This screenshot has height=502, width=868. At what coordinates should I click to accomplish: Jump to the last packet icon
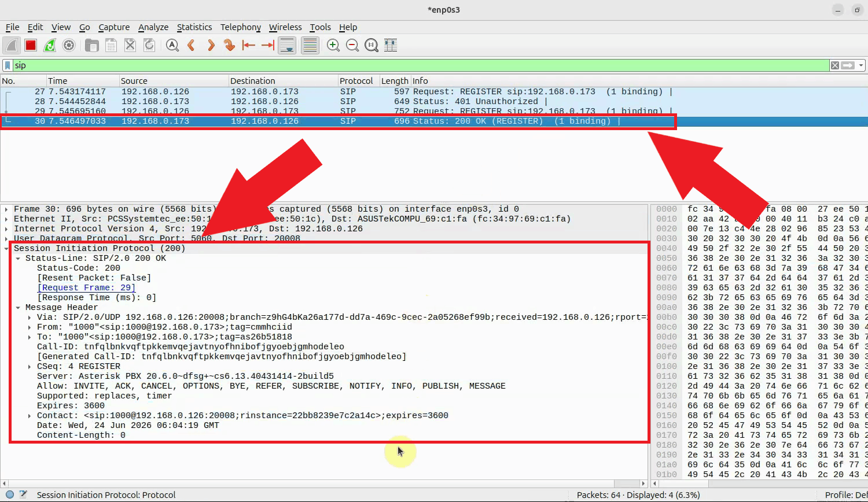click(x=267, y=45)
